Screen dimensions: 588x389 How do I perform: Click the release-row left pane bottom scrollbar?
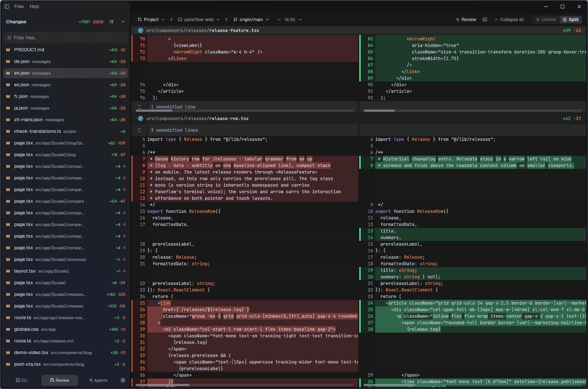[163, 385]
